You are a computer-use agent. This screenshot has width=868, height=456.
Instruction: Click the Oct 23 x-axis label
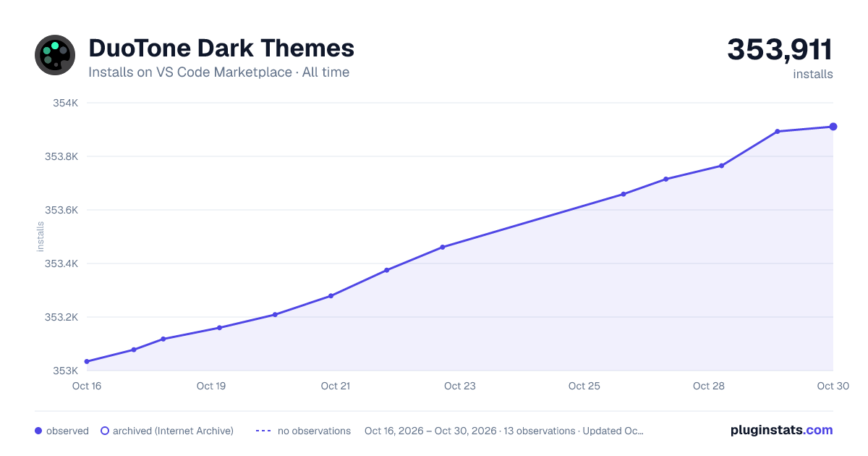tap(460, 386)
